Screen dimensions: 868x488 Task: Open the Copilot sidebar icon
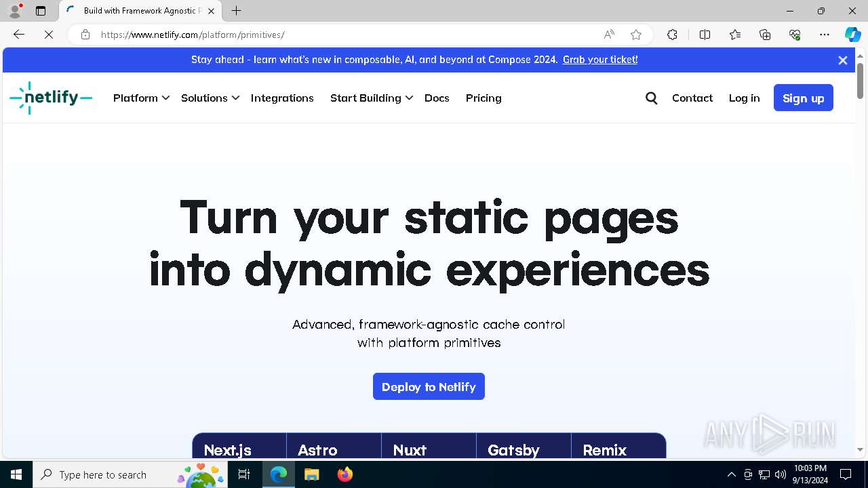point(852,35)
